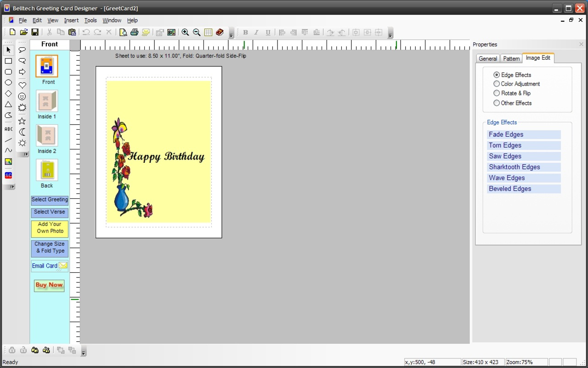Select the Edge Effects radio button
588x368 pixels.
[497, 75]
